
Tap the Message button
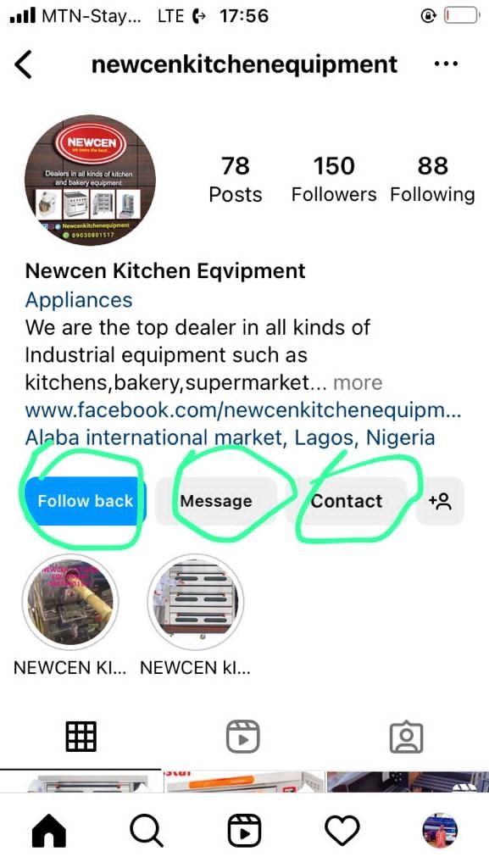(216, 501)
